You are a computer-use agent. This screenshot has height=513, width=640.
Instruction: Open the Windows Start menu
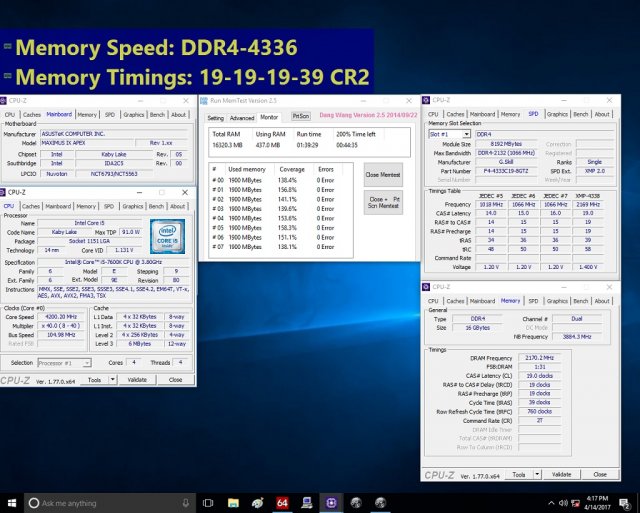point(11,502)
